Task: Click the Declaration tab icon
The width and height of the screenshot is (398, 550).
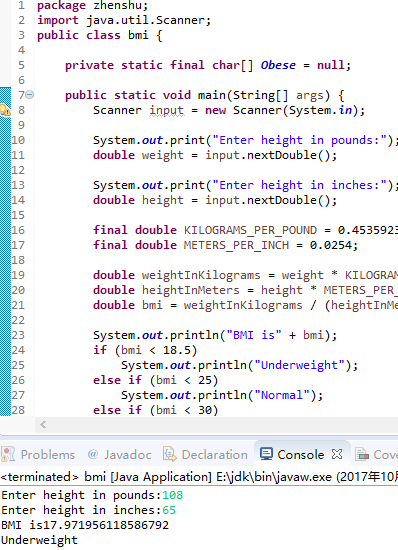Action: [x=170, y=454]
